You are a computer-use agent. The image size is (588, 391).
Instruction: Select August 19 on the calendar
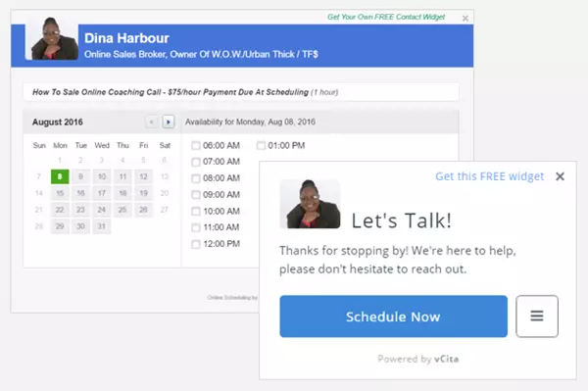[x=144, y=193]
